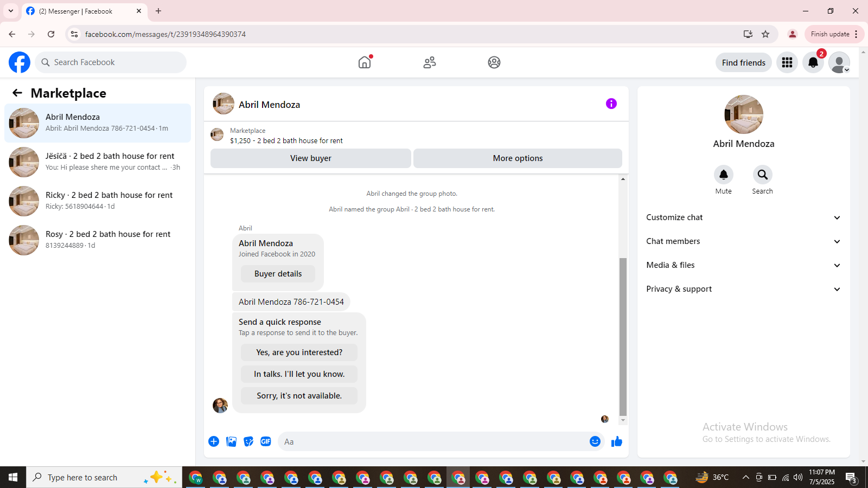Open Windows Start menu
The image size is (868, 488).
(13, 477)
